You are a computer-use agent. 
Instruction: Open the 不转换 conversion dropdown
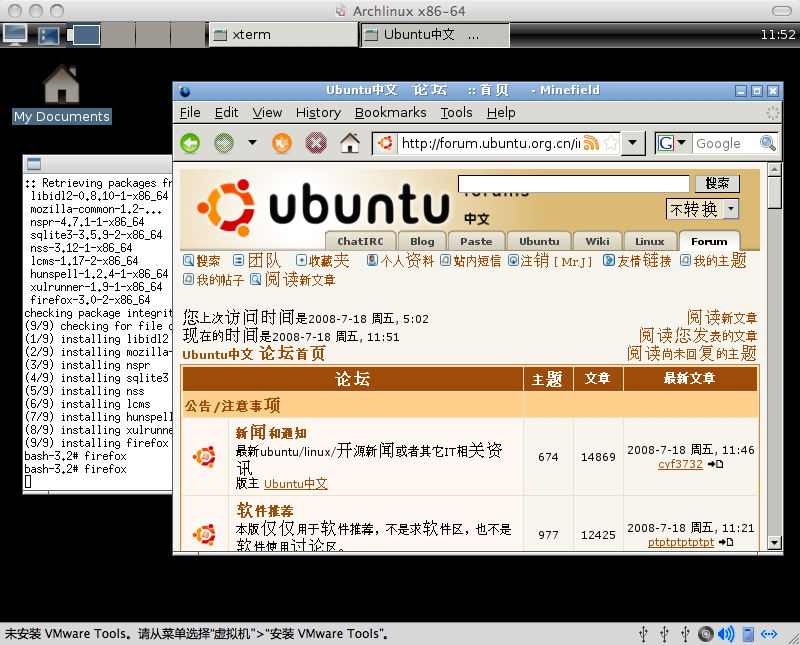(702, 209)
